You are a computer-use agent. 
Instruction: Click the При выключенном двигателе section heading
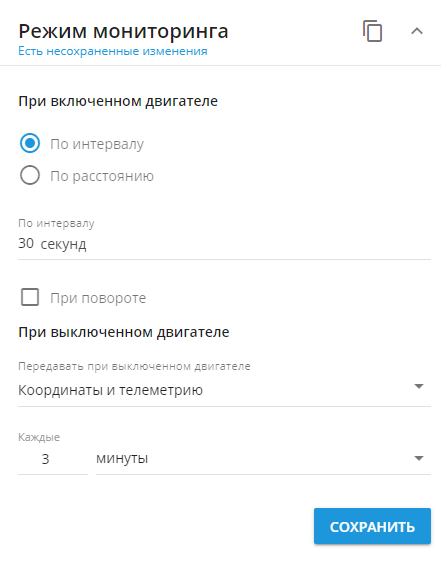pos(124,332)
